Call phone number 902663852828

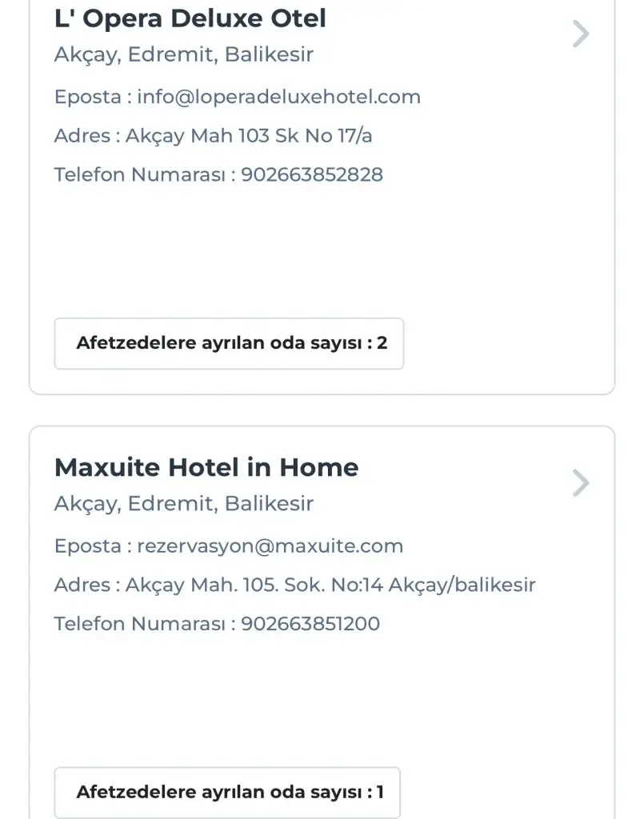pos(312,174)
